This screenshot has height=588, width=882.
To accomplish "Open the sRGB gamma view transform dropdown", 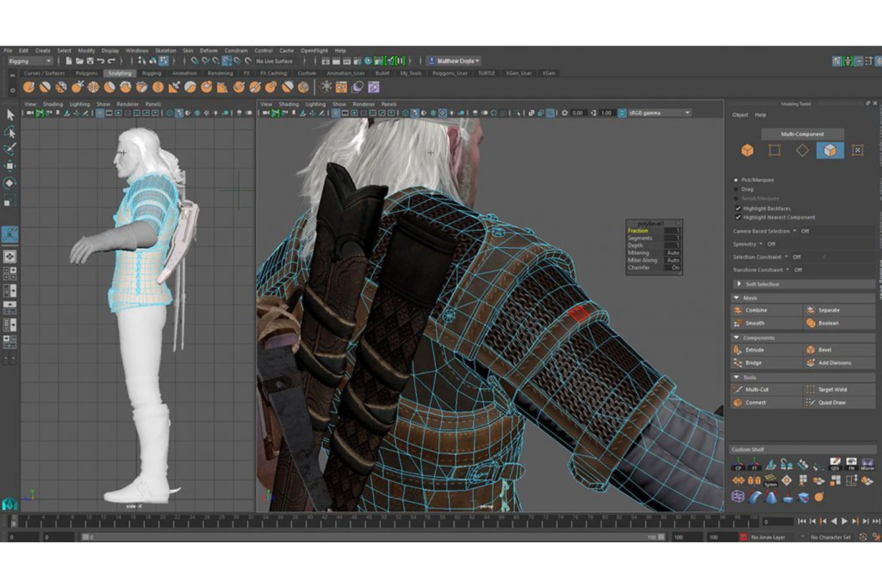I will 659,113.
